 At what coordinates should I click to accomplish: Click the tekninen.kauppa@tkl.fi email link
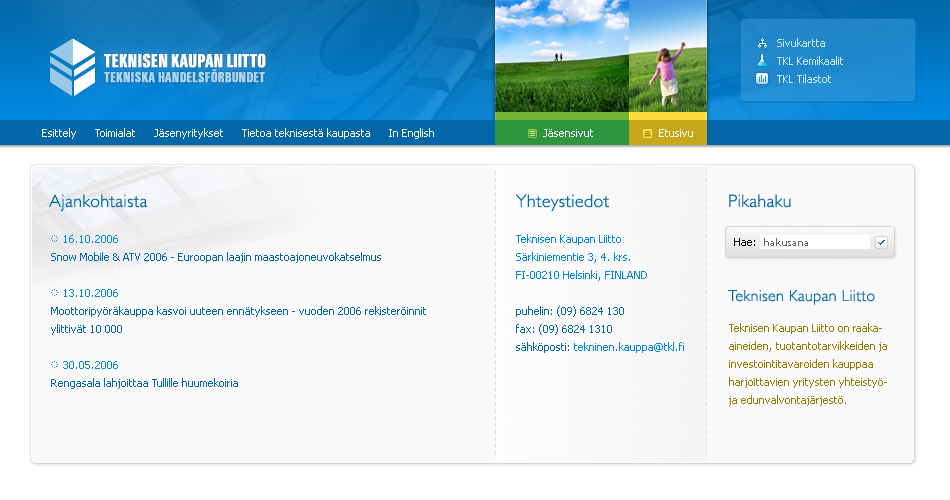628,347
